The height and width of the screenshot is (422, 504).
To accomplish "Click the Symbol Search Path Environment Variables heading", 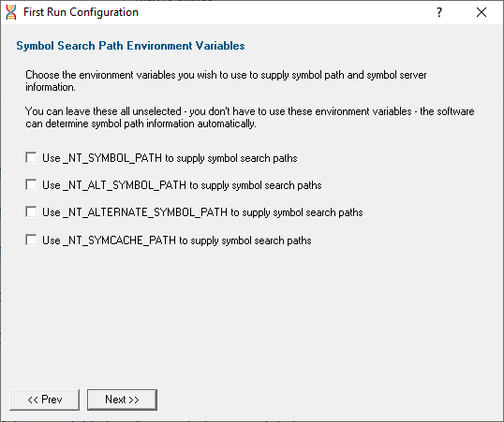I will tap(130, 46).
